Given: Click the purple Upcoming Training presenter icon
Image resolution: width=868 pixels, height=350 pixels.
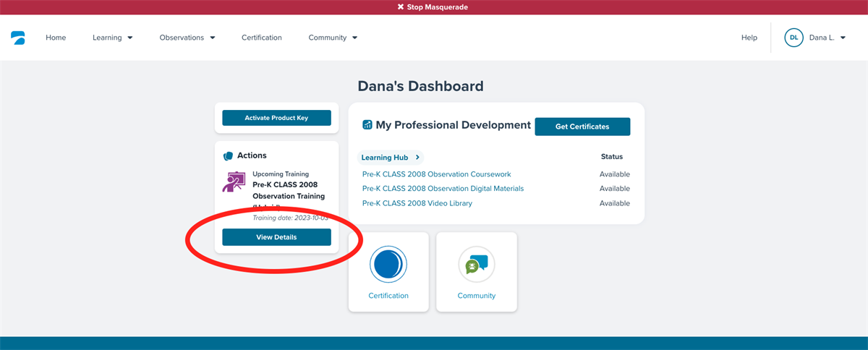Looking at the screenshot, I should (x=233, y=182).
